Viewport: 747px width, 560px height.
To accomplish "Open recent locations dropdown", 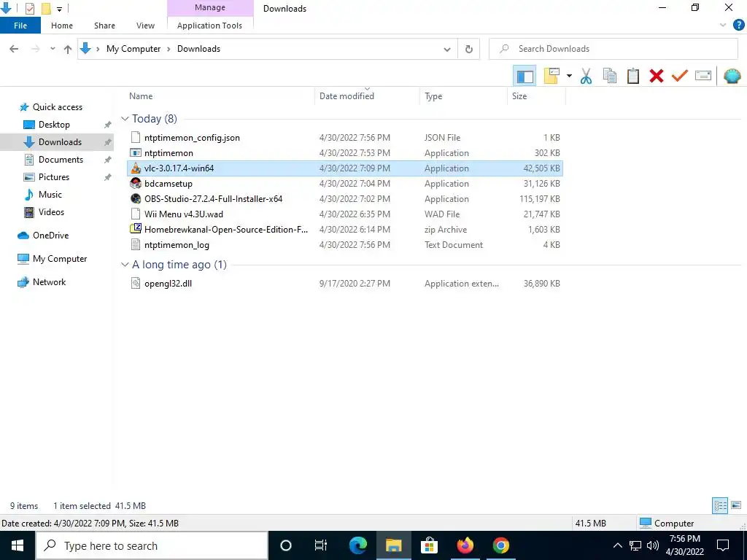I will click(x=53, y=49).
